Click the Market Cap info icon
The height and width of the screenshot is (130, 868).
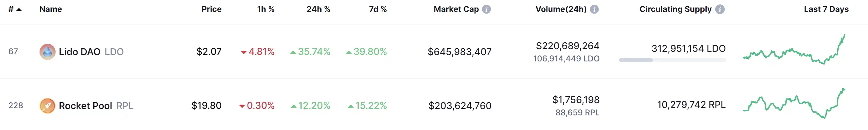click(486, 10)
